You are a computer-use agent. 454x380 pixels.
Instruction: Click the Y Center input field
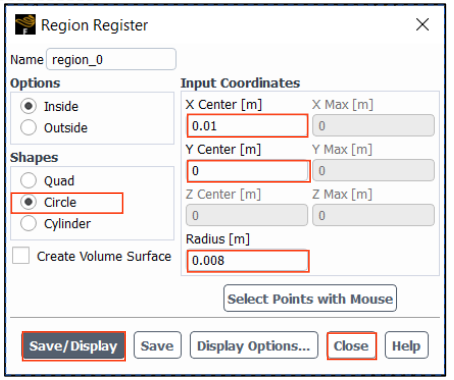[x=248, y=171]
